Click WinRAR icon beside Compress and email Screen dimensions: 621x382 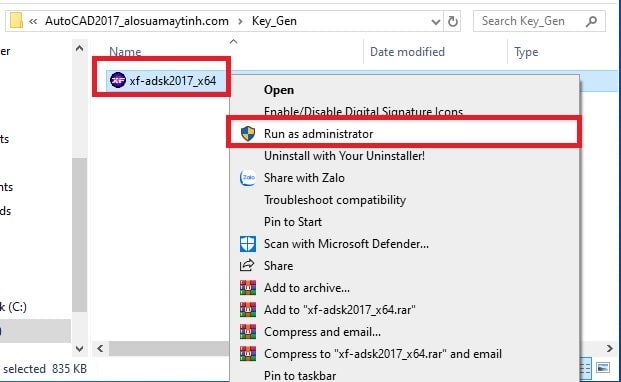(248, 332)
